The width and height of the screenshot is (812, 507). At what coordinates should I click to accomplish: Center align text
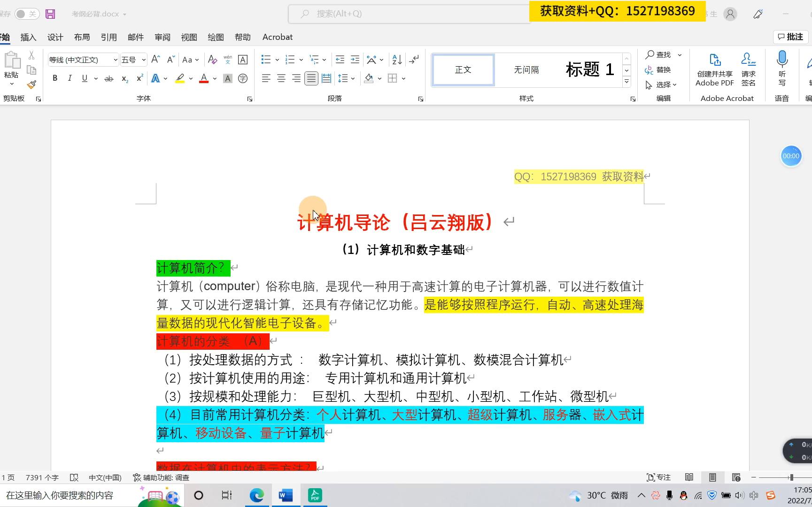click(281, 78)
